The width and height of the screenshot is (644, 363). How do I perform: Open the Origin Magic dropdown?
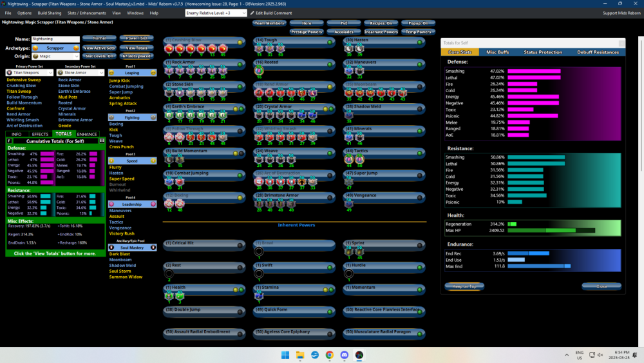pos(55,56)
